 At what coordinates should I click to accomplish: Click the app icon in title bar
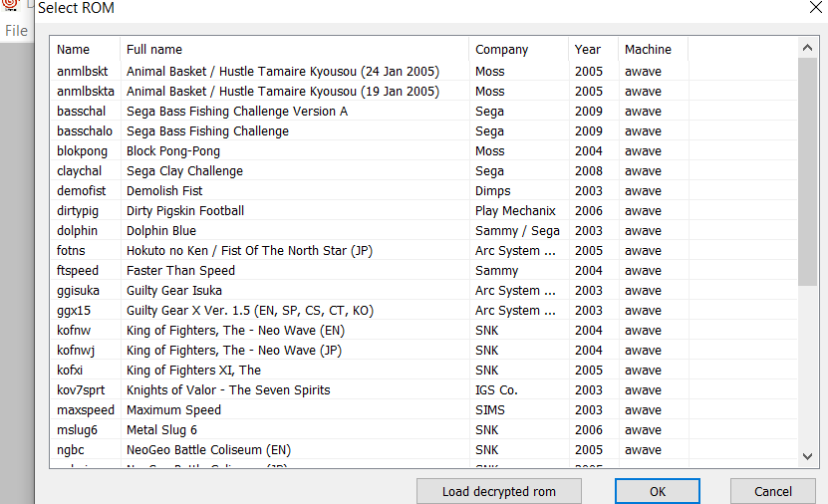pos(11,4)
